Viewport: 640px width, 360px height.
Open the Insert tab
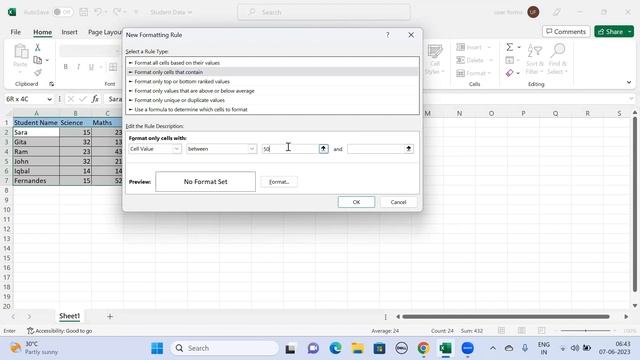point(69,32)
